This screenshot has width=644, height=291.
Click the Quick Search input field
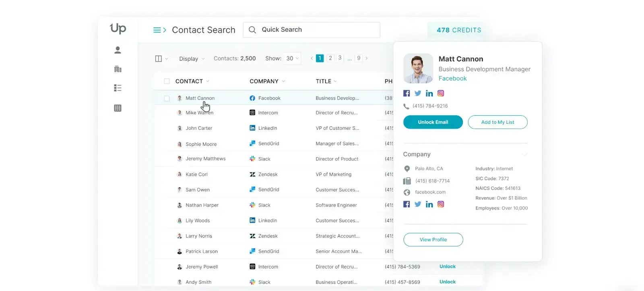coord(318,30)
